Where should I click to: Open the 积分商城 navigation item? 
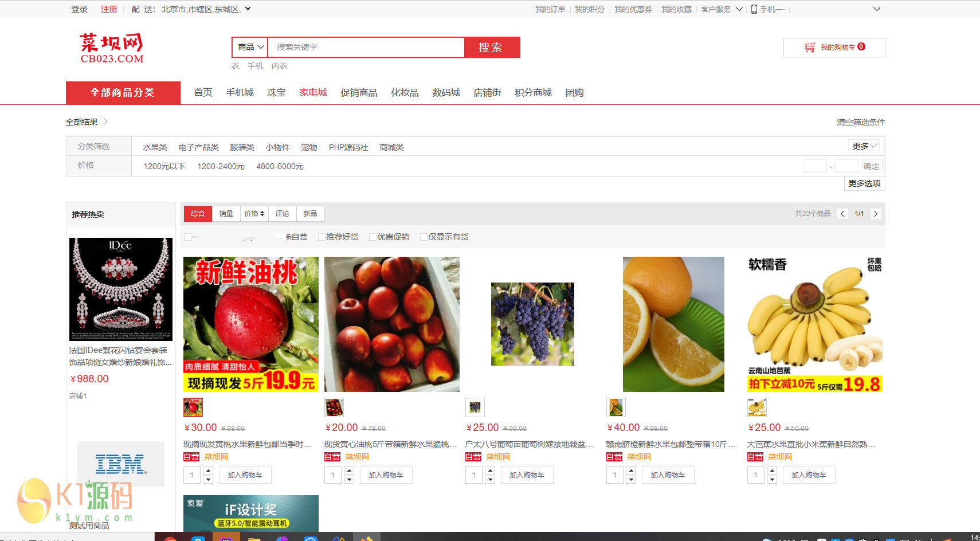[x=533, y=93]
